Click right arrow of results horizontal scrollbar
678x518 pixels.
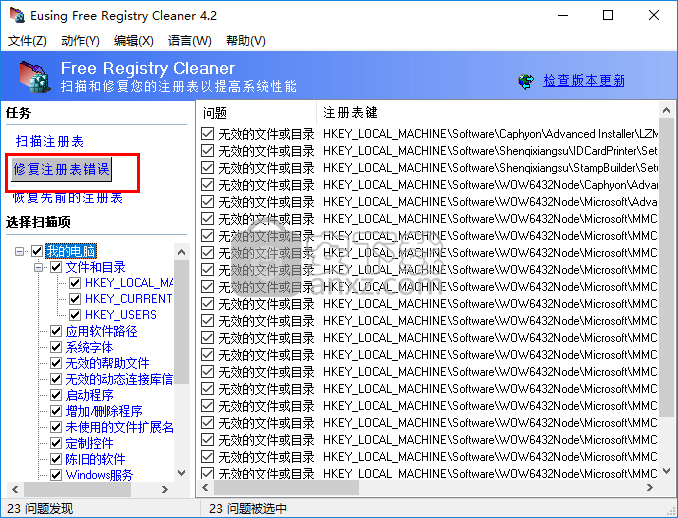(x=650, y=488)
